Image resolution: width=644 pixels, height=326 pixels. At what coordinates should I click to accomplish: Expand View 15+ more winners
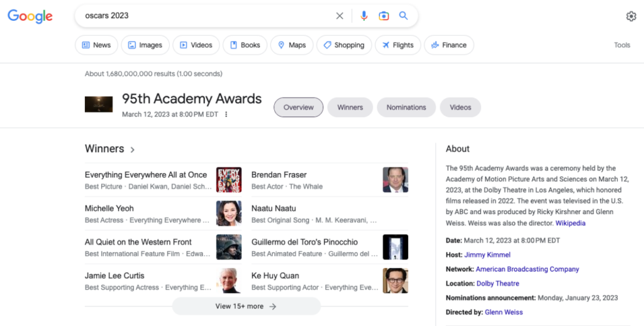(246, 306)
